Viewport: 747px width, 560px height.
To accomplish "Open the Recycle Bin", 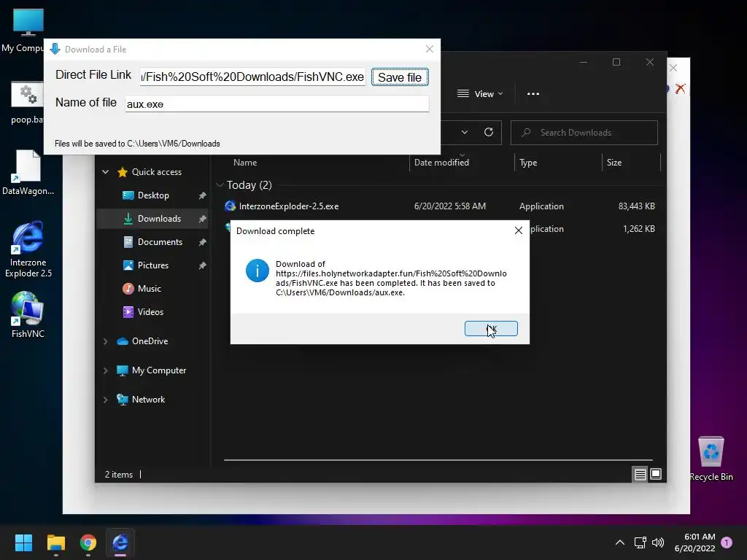I will (711, 459).
